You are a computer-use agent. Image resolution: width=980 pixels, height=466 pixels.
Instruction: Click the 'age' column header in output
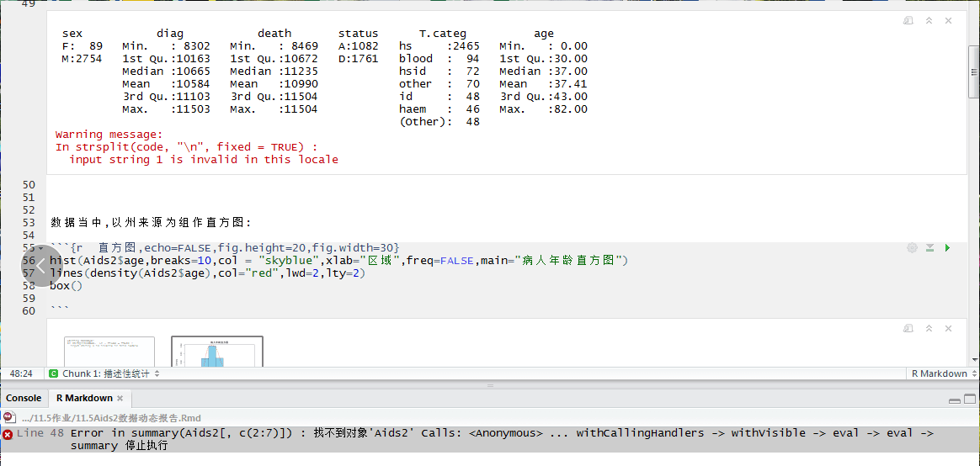(x=544, y=34)
